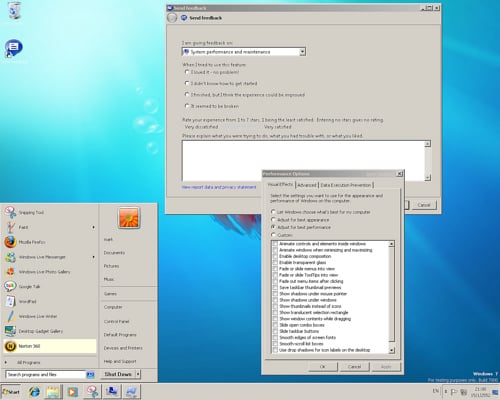Open Internet Explorer from the taskbar
The height and width of the screenshot is (400, 500).
click(x=34, y=392)
